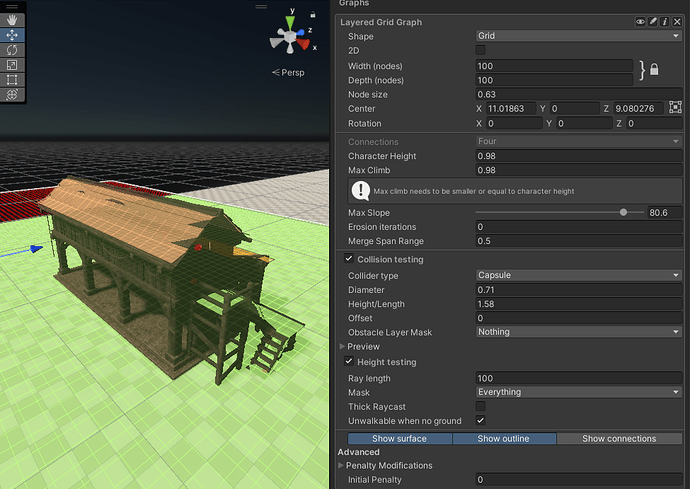Click the Center X value field
Screen dimensions: 690x489
tap(511, 109)
